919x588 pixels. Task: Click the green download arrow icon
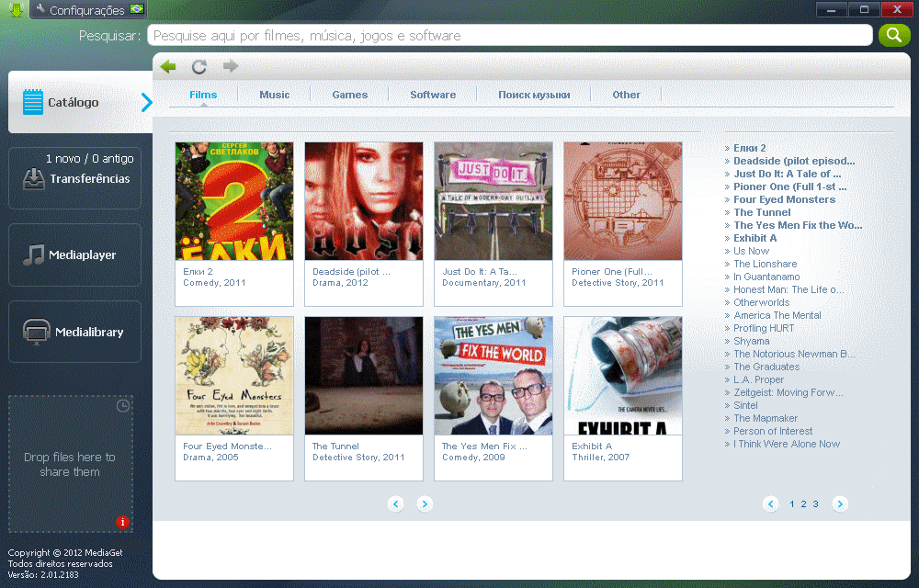(14, 10)
